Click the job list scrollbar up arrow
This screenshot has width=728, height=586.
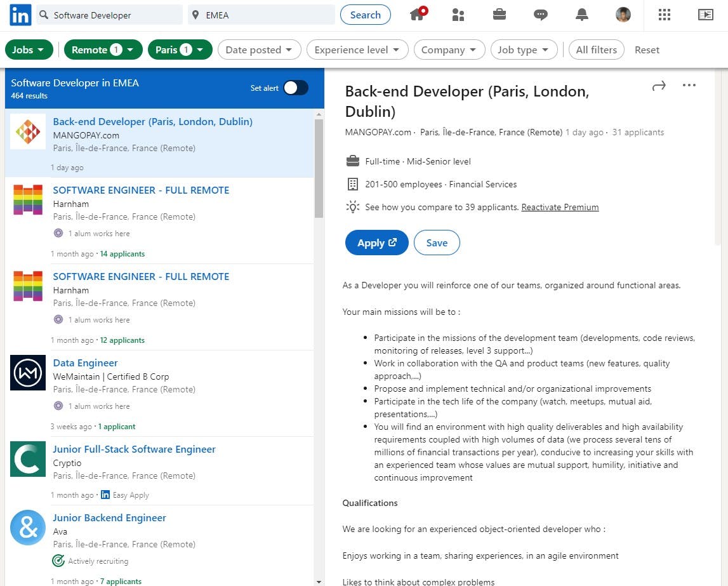(x=319, y=114)
